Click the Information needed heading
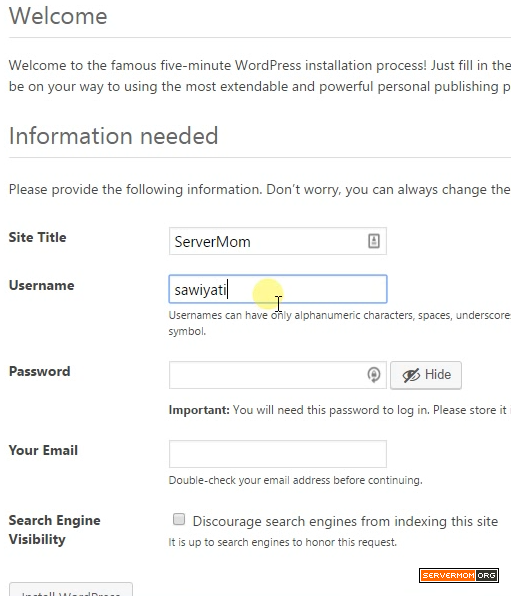This screenshot has height=596, width=511. [113, 136]
